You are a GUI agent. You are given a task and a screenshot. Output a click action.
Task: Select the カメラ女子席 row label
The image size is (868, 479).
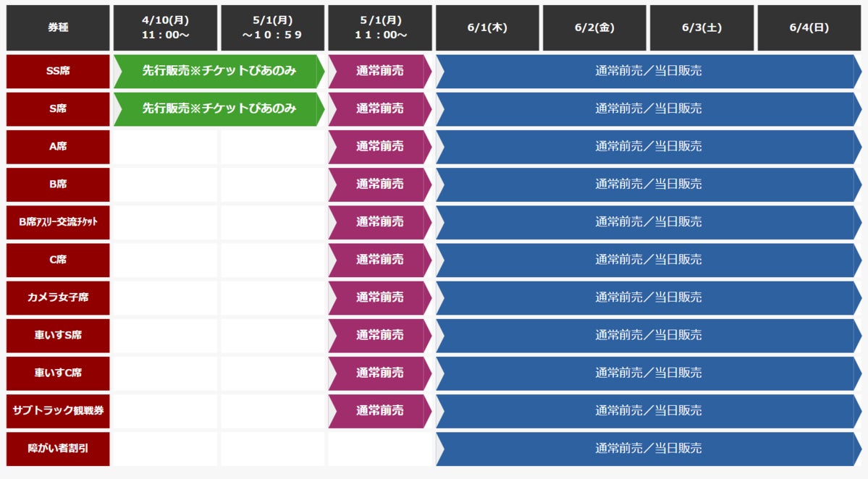coord(58,297)
